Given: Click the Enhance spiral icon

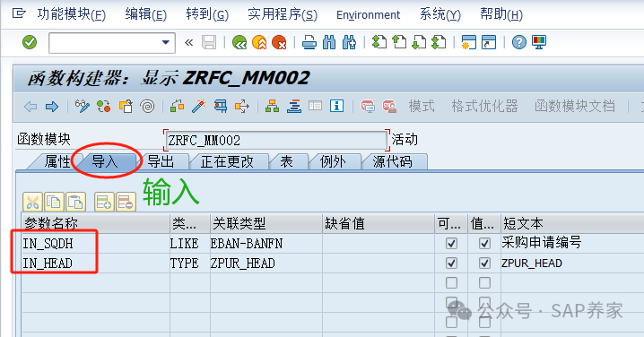Looking at the screenshot, I should point(147,107).
